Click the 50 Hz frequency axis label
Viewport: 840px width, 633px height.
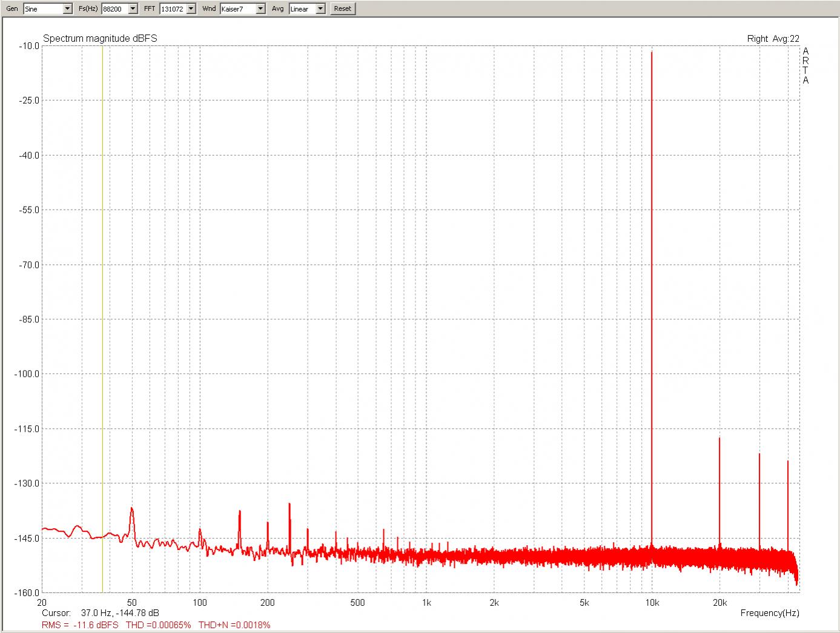(x=132, y=603)
